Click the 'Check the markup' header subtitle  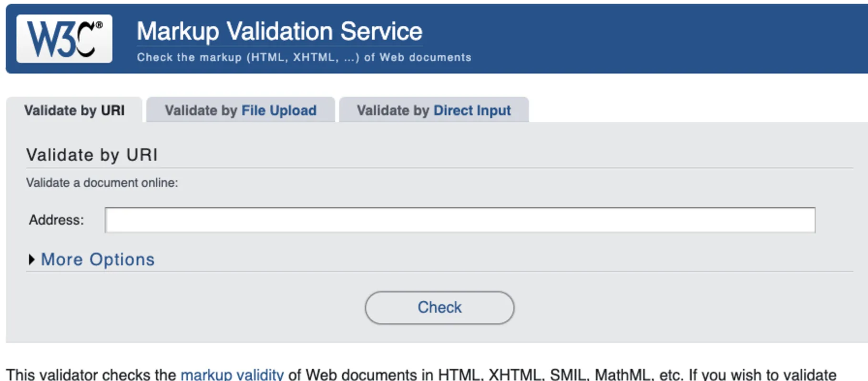click(x=304, y=58)
